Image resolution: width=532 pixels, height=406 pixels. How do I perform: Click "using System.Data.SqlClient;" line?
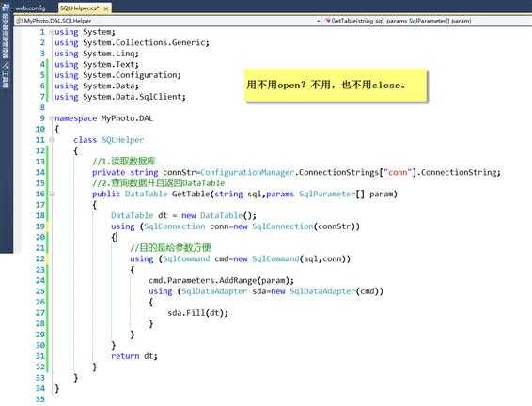tap(120, 97)
